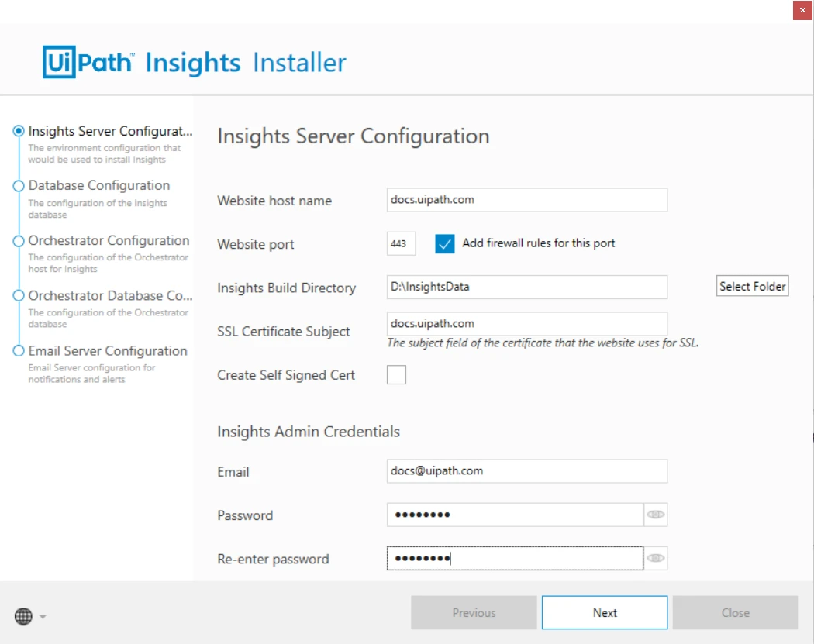Click the Close button at bottom
This screenshot has width=814, height=644.
pos(736,613)
